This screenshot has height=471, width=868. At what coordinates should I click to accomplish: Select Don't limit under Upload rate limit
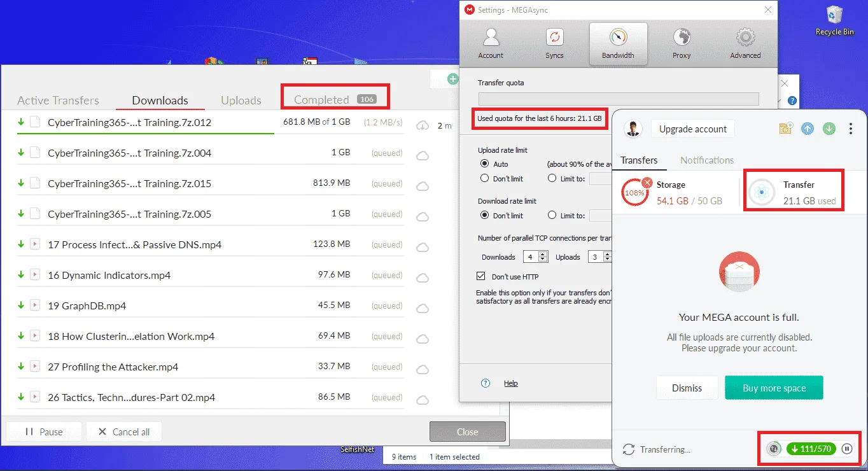(484, 179)
